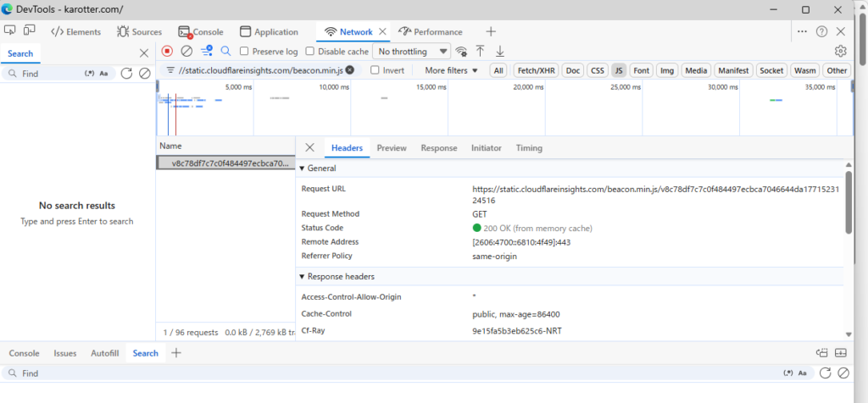
Task: Toggle match case in the left Search panel
Action: [x=103, y=74]
